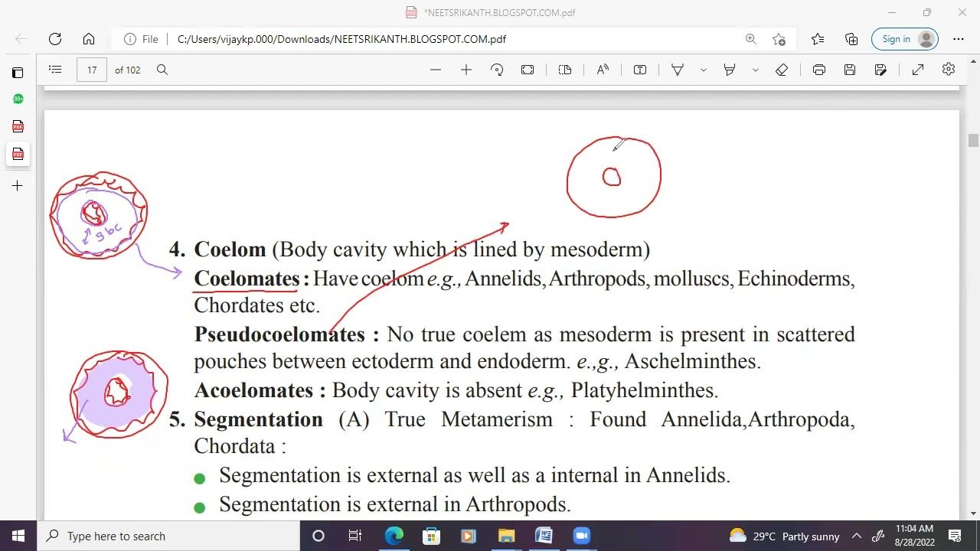Click the scrollbar up arrow
This screenshot has height=551, width=980.
pyautogui.click(x=973, y=60)
